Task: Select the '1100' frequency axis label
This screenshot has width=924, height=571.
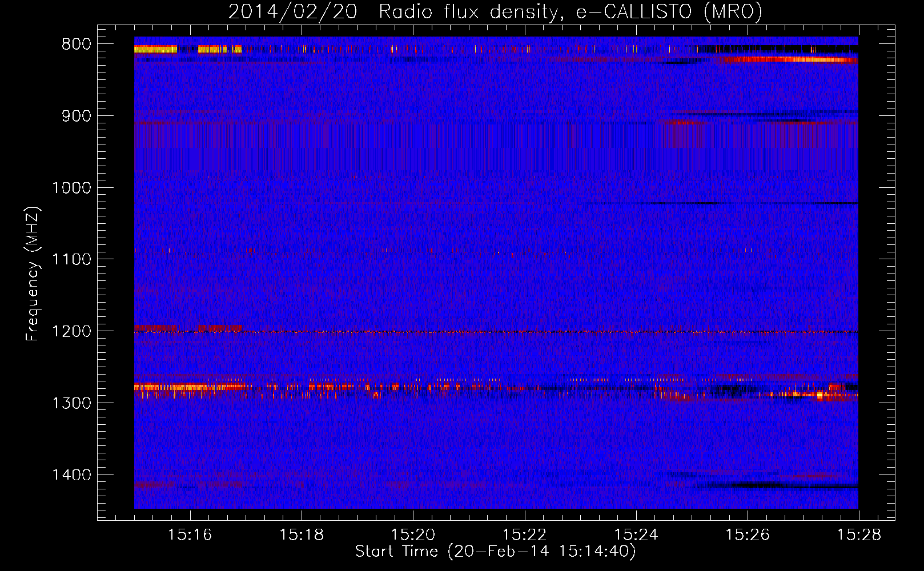Action: [72, 260]
